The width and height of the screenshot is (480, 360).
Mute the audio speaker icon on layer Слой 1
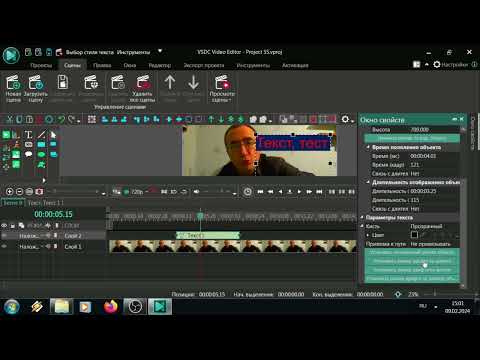[x=48, y=246]
